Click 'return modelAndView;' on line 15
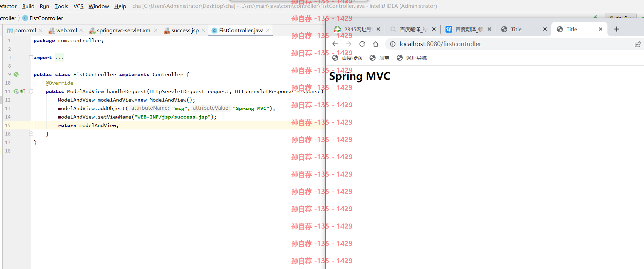Image resolution: width=644 pixels, height=269 pixels. (x=88, y=125)
